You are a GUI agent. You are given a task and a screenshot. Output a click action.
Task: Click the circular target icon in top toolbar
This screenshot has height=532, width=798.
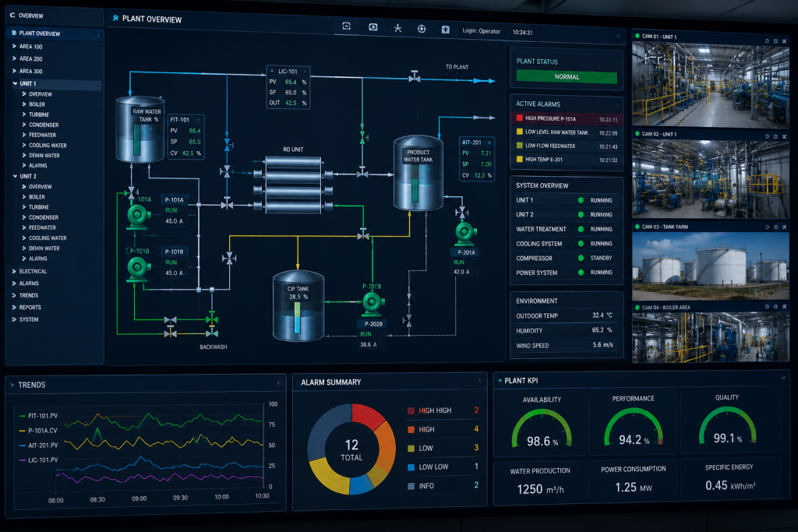(x=422, y=29)
